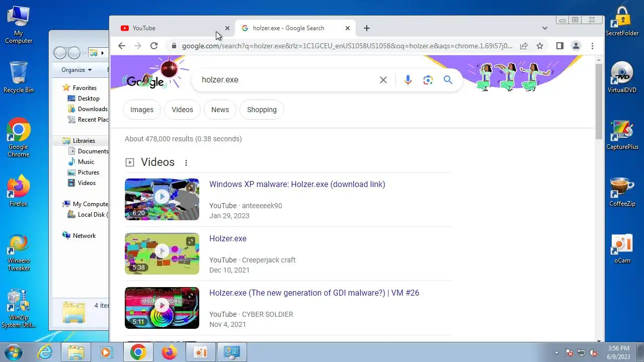Screen dimensions: 644x362
Task: Select Network in Explorer sidebar
Action: [84, 236]
